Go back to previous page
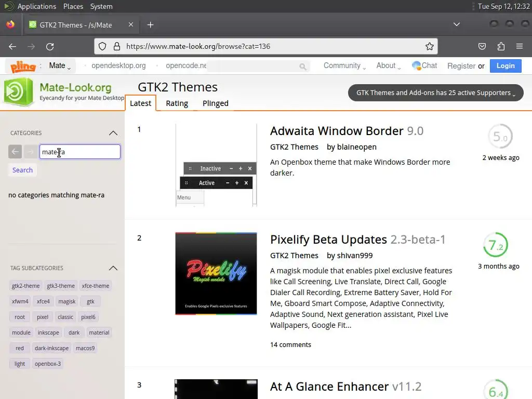 [12, 46]
